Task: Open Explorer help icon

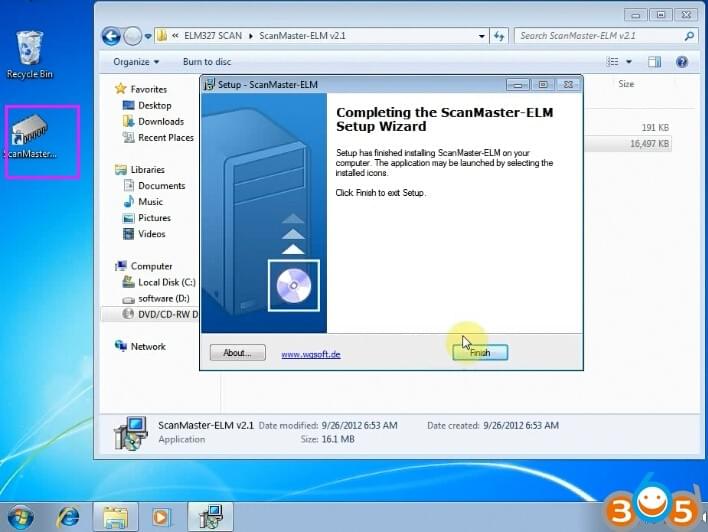Action: click(x=682, y=62)
